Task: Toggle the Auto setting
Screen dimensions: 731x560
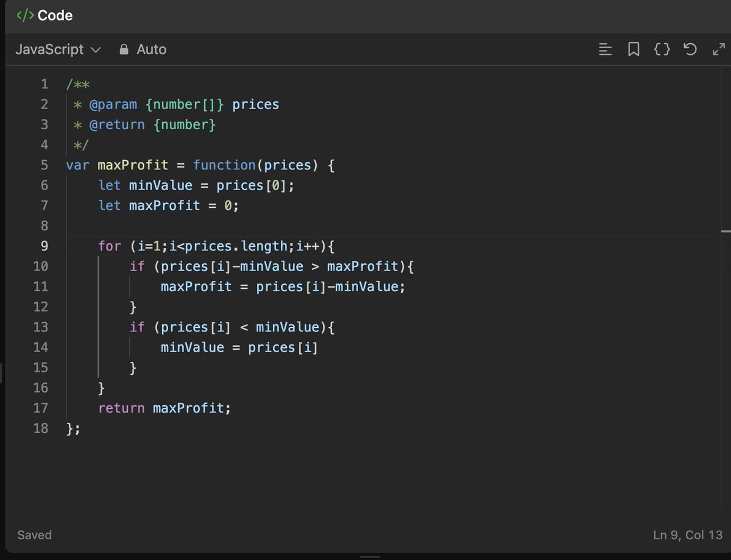Action: pyautogui.click(x=151, y=49)
